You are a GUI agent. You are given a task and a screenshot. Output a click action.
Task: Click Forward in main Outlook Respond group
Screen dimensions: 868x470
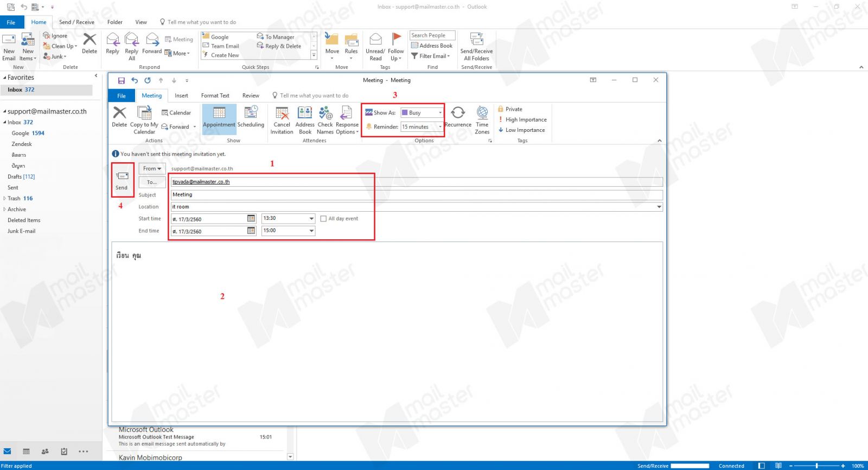pyautogui.click(x=152, y=45)
